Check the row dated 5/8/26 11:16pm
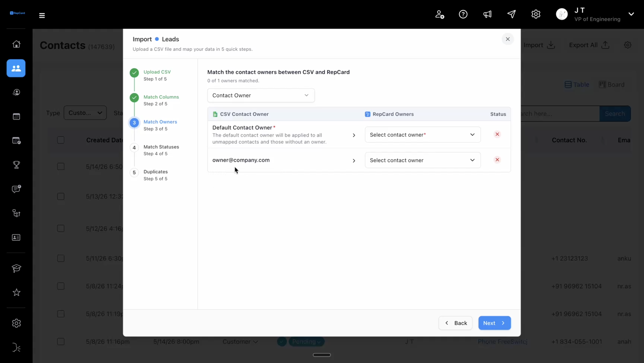This screenshot has height=363, width=644. click(x=61, y=342)
